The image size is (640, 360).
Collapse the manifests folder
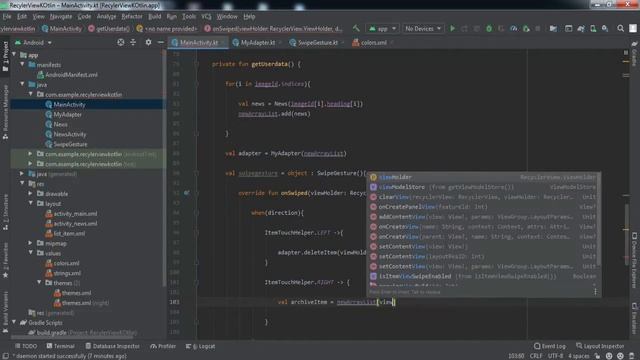pyautogui.click(x=23, y=64)
